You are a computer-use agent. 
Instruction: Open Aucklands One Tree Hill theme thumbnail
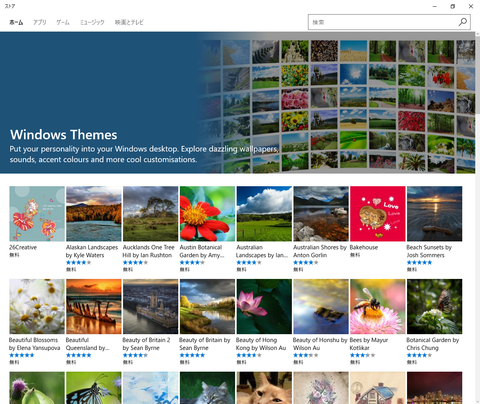151,214
